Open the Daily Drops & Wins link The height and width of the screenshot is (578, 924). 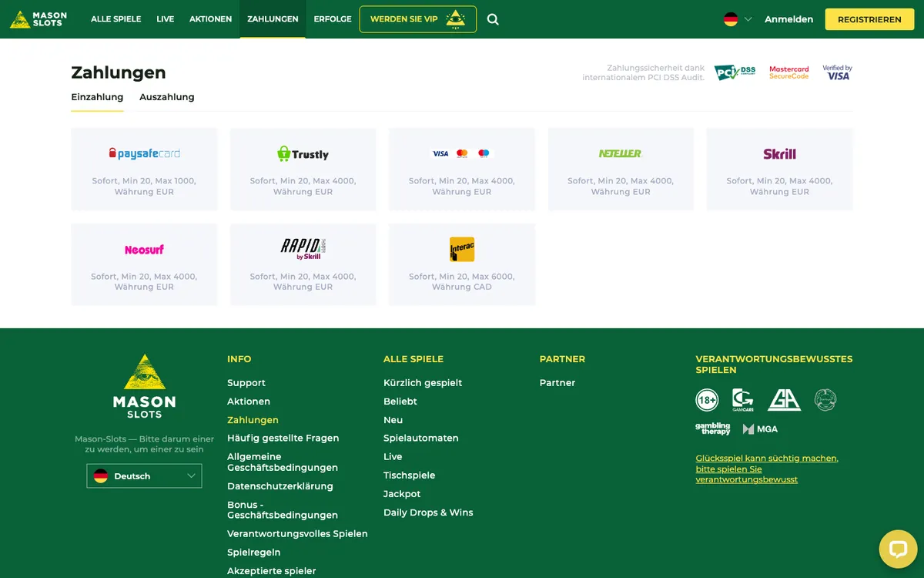point(428,512)
